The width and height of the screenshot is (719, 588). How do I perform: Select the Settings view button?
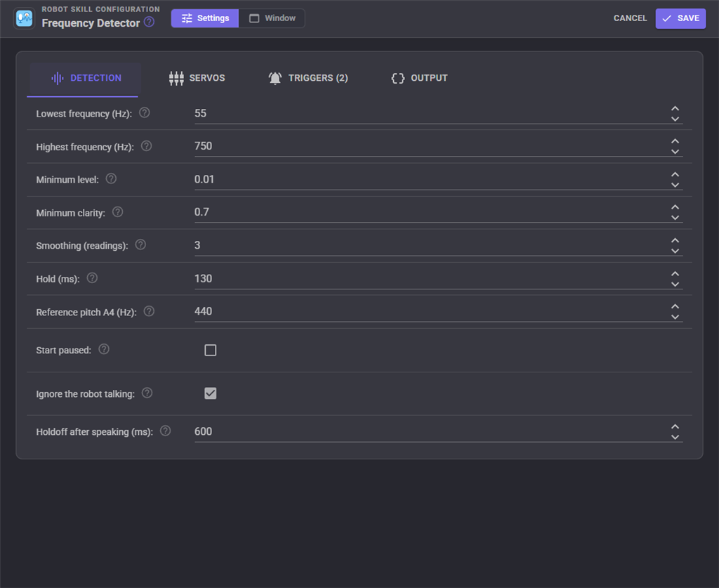tap(205, 18)
